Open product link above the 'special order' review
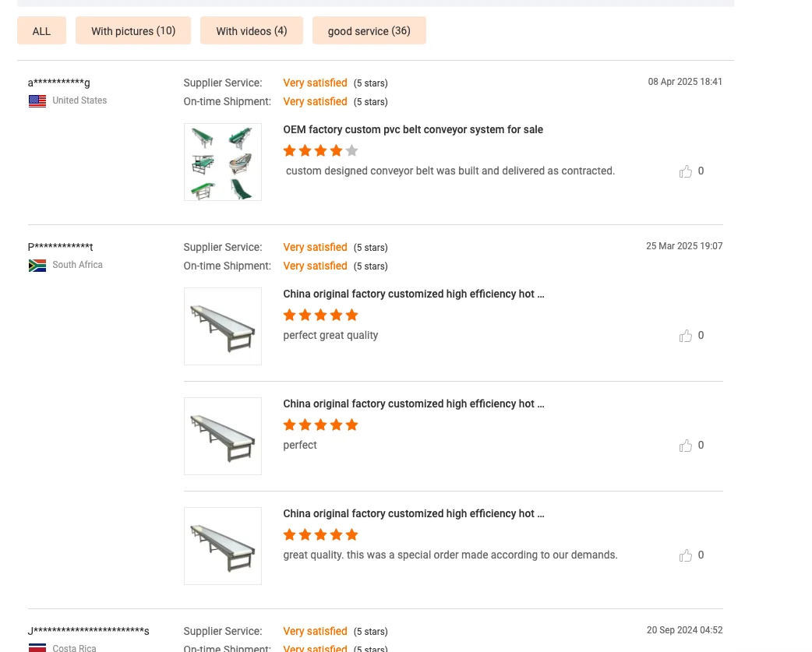Screen dimensions: 812x652 pos(414,514)
